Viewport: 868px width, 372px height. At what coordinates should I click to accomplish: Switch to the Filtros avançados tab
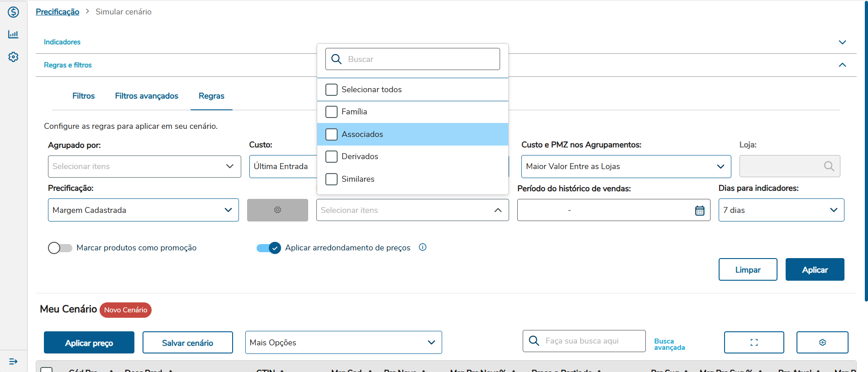[x=146, y=96]
